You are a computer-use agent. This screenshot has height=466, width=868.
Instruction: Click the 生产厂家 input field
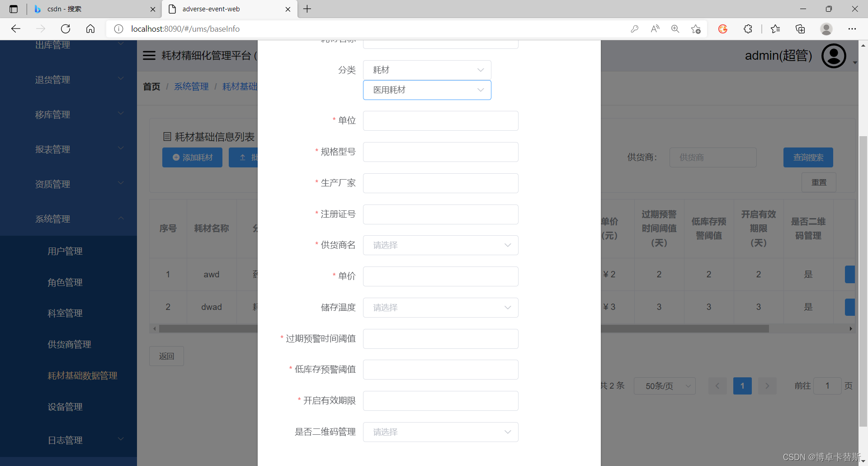pyautogui.click(x=440, y=183)
